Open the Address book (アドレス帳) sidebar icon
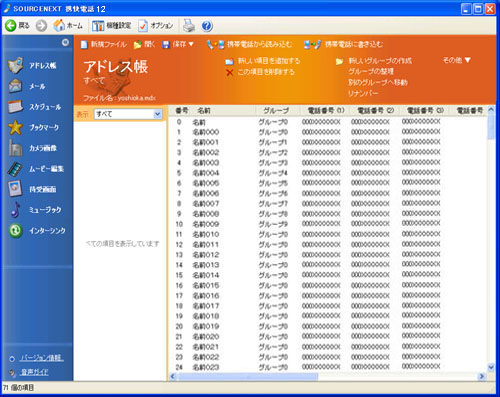500x397 pixels. pyautogui.click(x=15, y=65)
